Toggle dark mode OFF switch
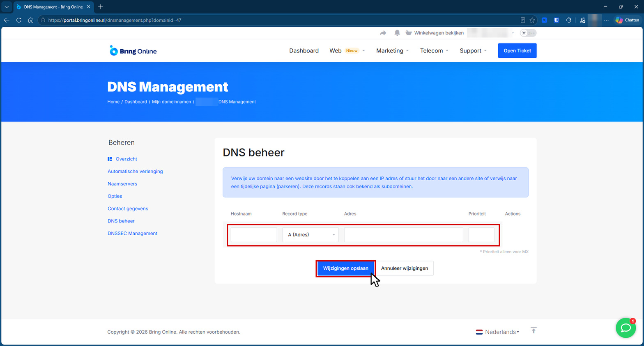Viewport: 644px width, 346px height. 528,33
